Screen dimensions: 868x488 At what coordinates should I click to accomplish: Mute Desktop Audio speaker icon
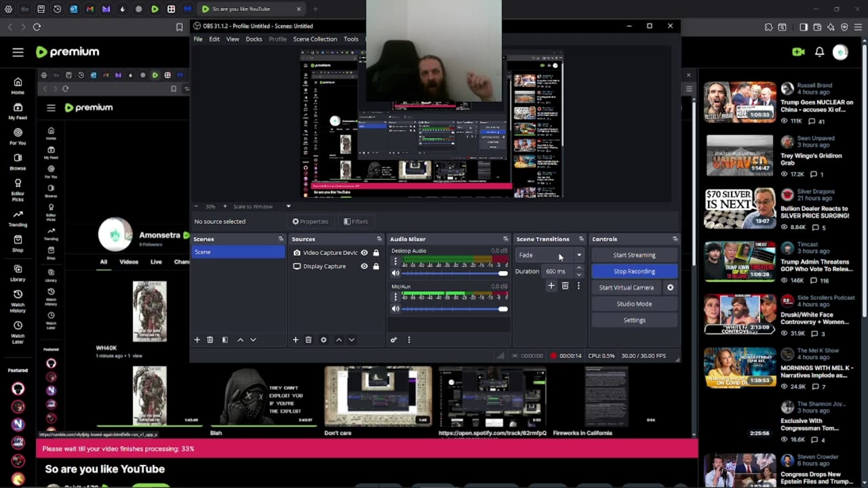(396, 273)
